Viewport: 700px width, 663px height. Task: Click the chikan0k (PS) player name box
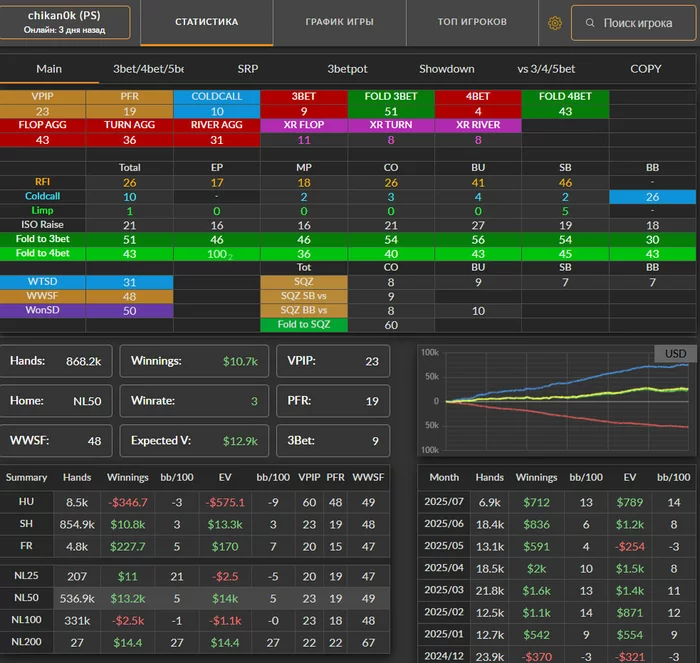click(65, 23)
